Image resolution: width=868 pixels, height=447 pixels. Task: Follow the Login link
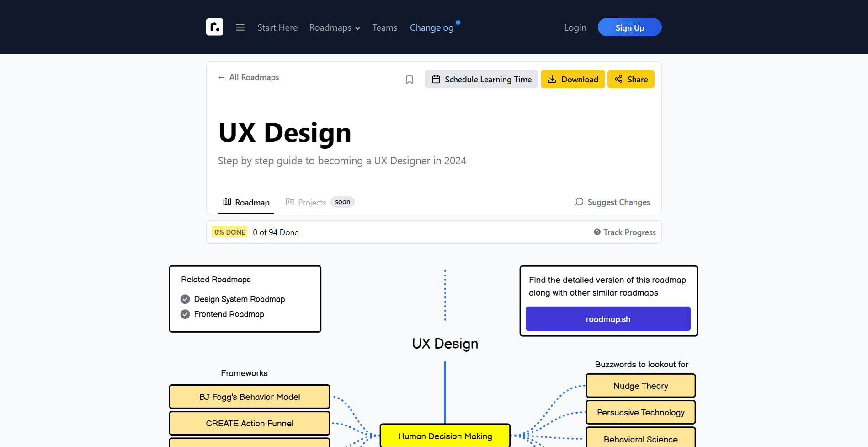tap(575, 28)
